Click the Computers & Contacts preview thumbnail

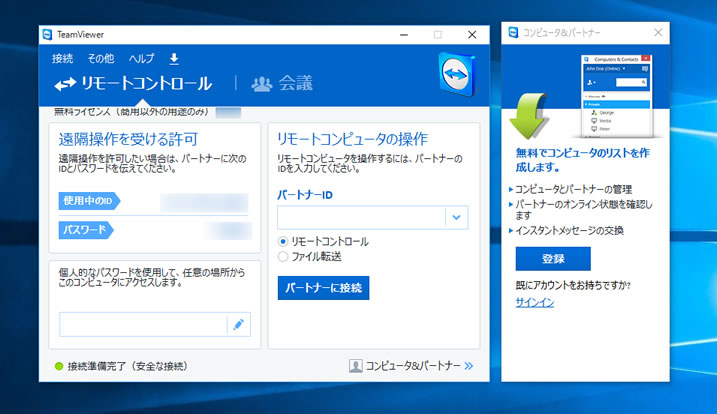click(616, 96)
